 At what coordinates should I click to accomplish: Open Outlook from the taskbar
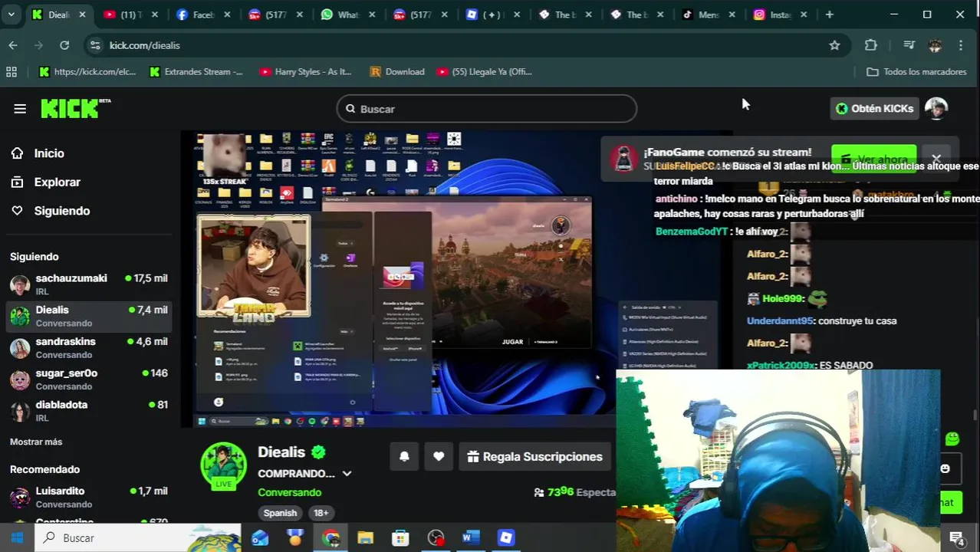pos(260,537)
